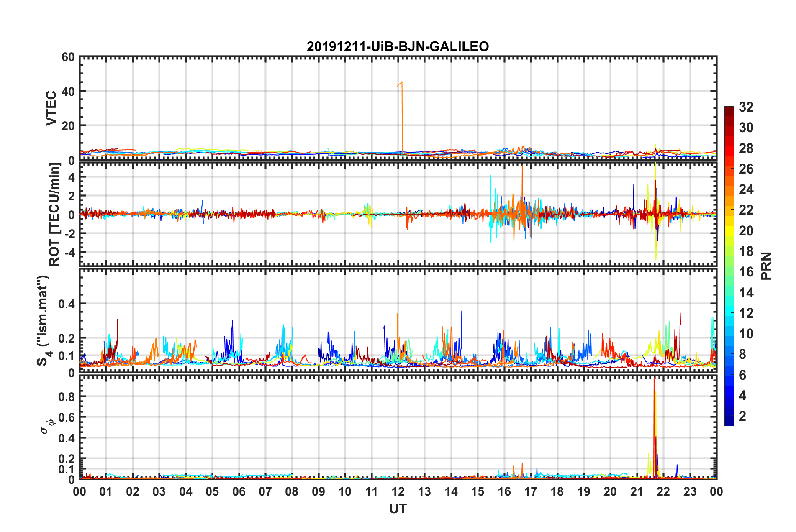Click ROT y-axis tick -4
Image resolution: width=796 pixels, height=532 pixels.
[70, 252]
